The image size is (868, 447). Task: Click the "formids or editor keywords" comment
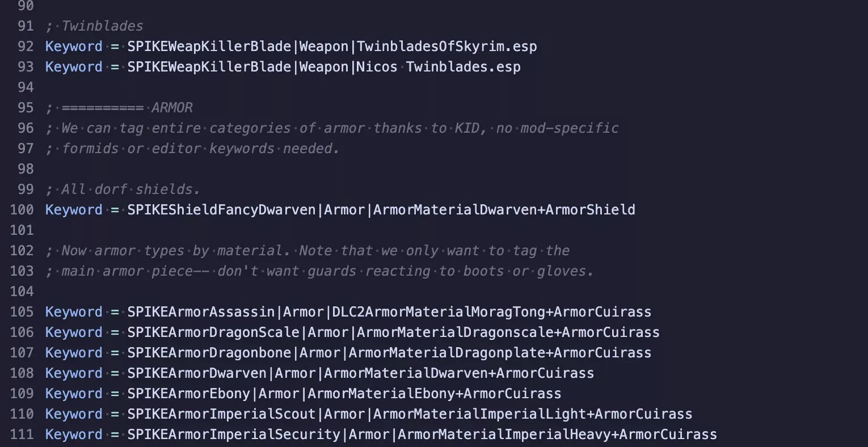coord(168,149)
